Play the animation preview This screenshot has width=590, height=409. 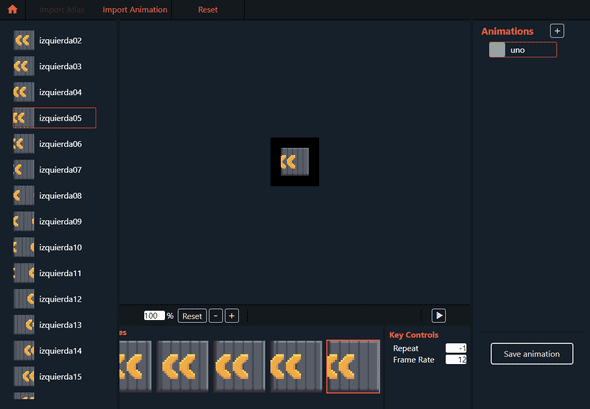[439, 316]
